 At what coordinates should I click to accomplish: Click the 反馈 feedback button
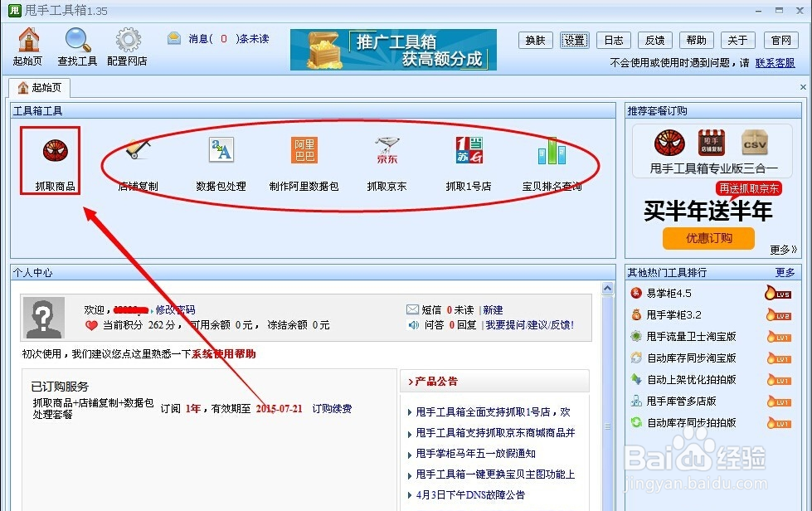tap(655, 41)
